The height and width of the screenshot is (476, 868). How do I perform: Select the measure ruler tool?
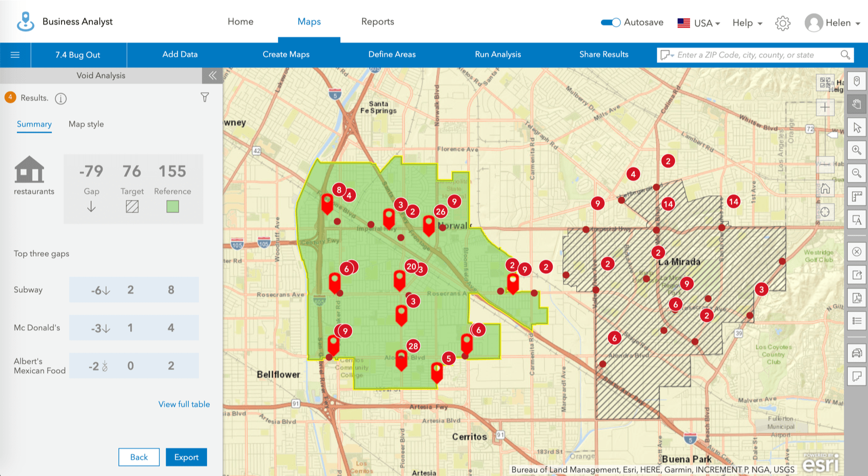tap(857, 197)
